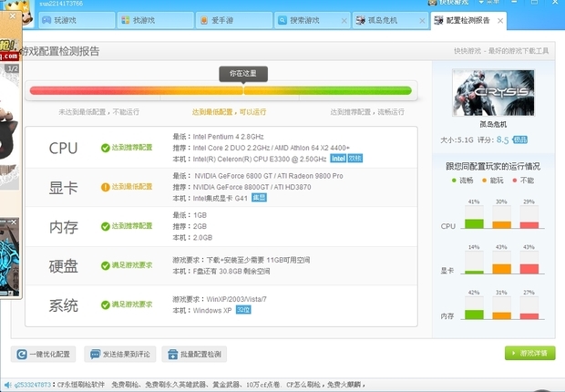Switch to the 玩游戏 tab
Image resolution: width=565 pixels, height=392 pixels.
(x=77, y=20)
